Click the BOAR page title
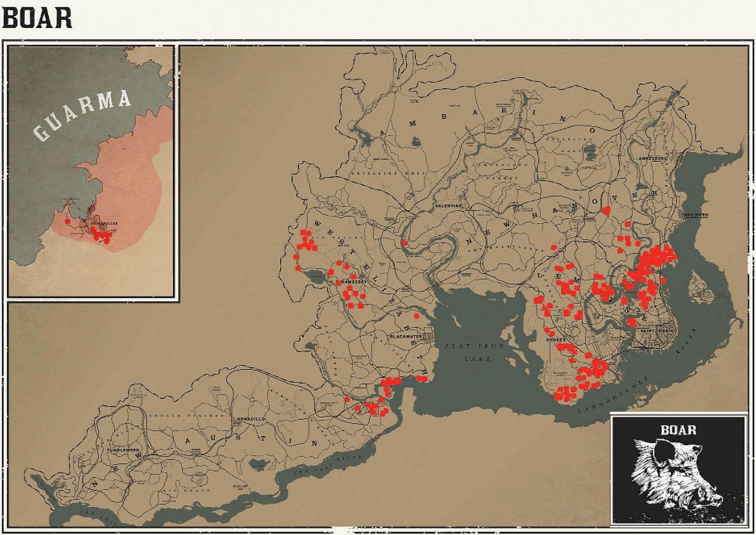Viewport: 756px width, 535px height. [x=37, y=18]
